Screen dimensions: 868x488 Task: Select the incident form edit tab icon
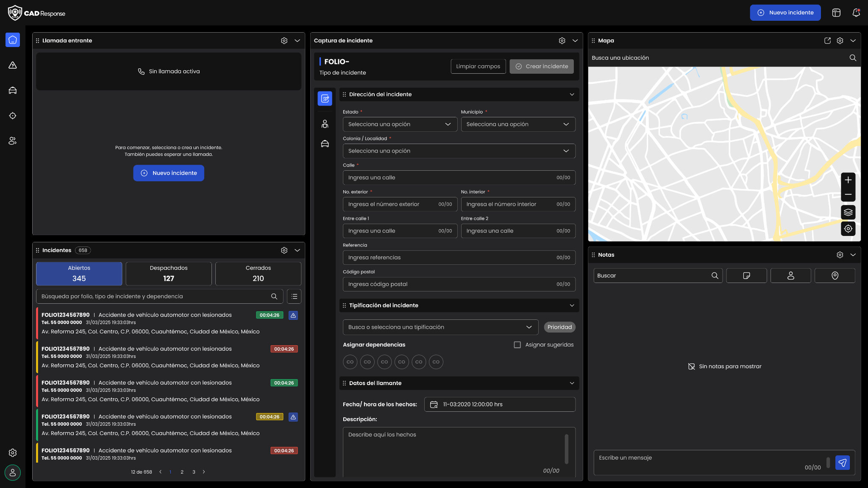point(325,99)
